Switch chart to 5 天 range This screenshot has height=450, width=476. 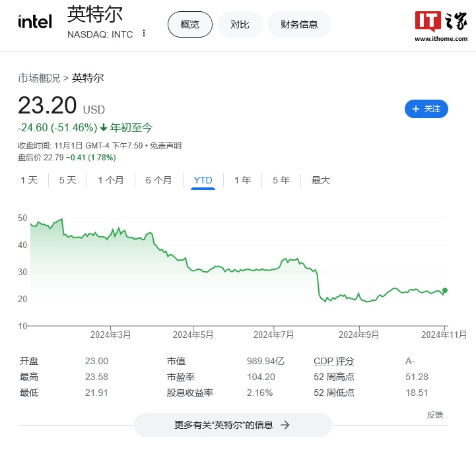pos(67,180)
